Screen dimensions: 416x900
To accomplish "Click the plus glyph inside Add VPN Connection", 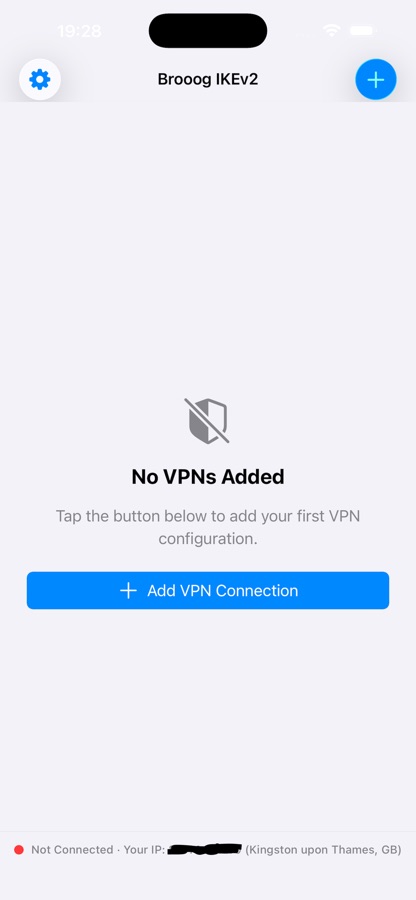I will click(x=128, y=591).
